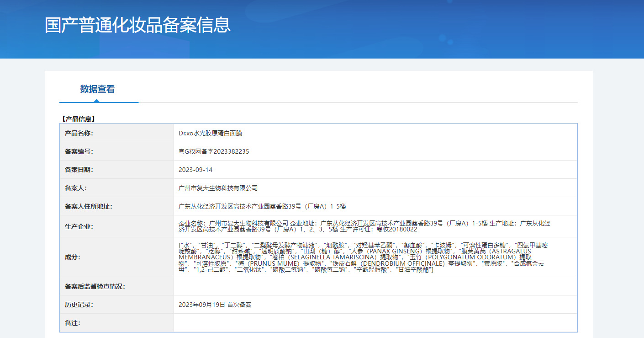Select filer name 广州市复大生物科技有限公司
Screen dimensions: 644x338
tap(218, 188)
